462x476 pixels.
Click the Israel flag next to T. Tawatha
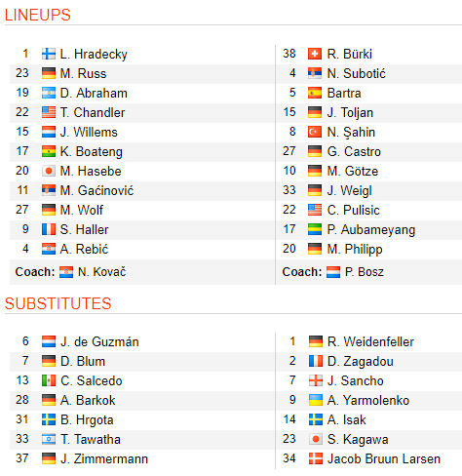pyautogui.click(x=49, y=439)
